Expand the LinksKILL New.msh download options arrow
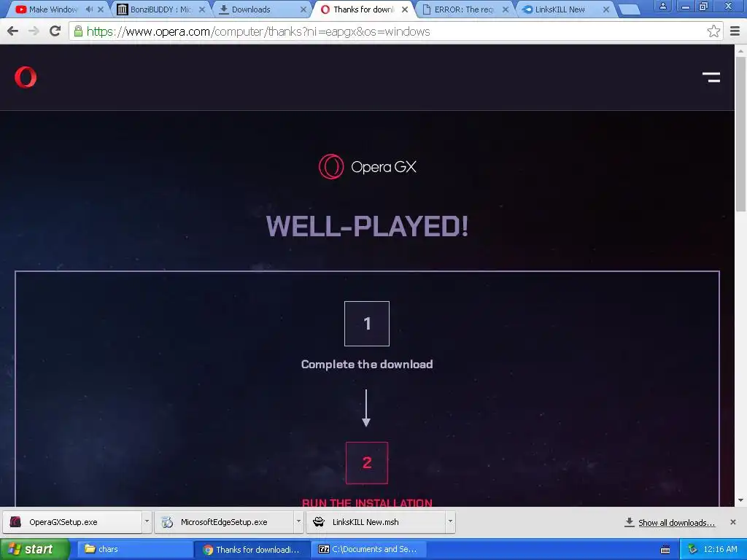 pos(450,521)
